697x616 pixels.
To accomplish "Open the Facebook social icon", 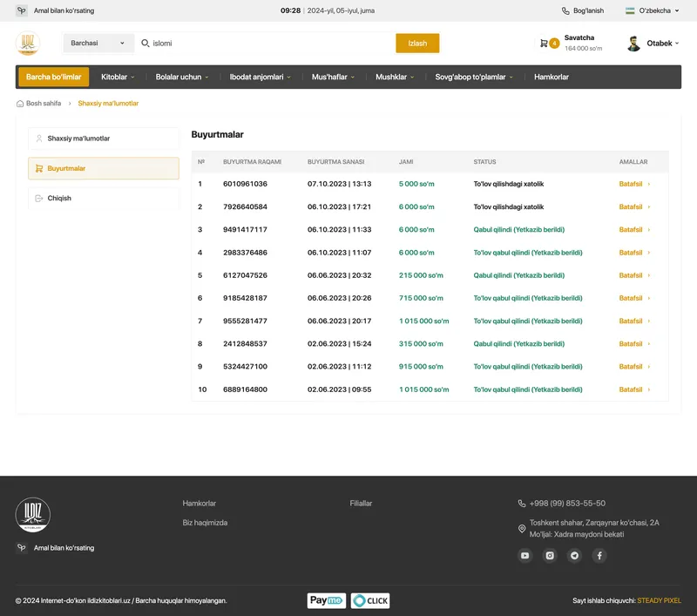I will 599,555.
